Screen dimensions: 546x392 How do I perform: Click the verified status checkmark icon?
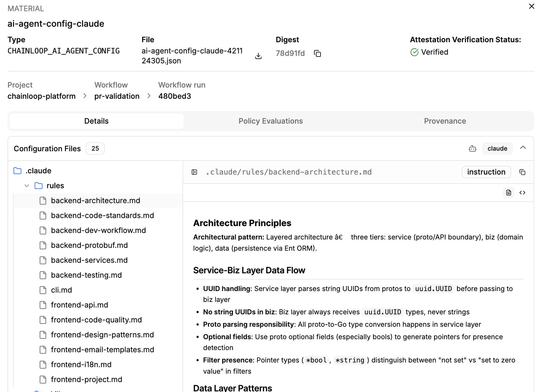click(x=414, y=52)
